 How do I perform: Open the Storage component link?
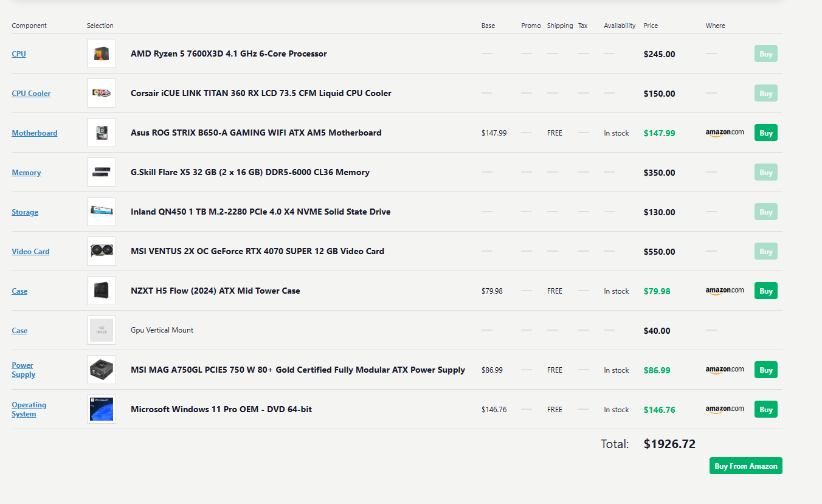tap(25, 212)
